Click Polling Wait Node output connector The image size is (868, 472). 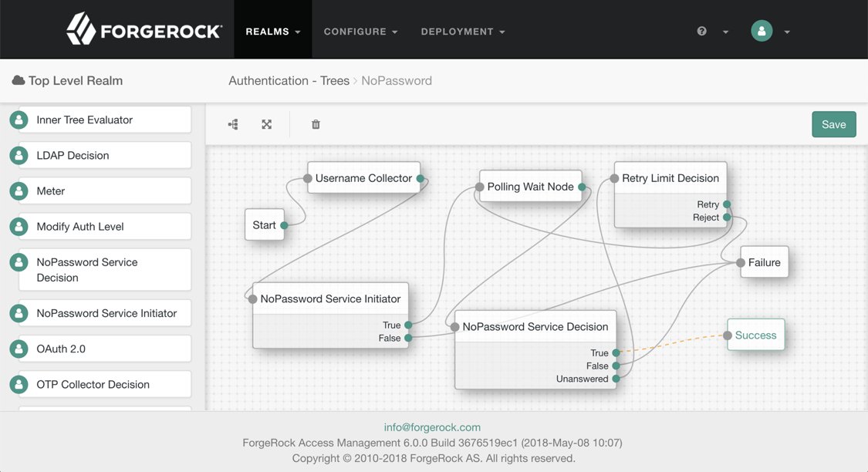point(582,187)
